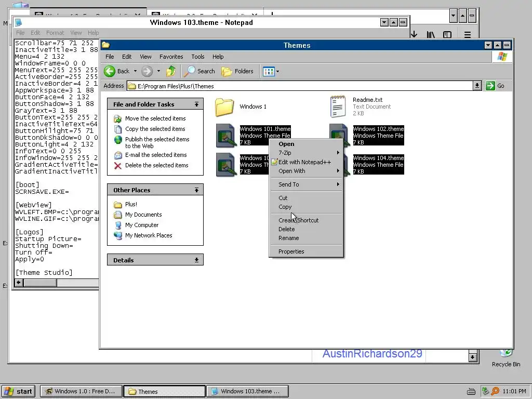The height and width of the screenshot is (399, 532).
Task: Select Windows 104.theme file name
Action: coord(378,158)
